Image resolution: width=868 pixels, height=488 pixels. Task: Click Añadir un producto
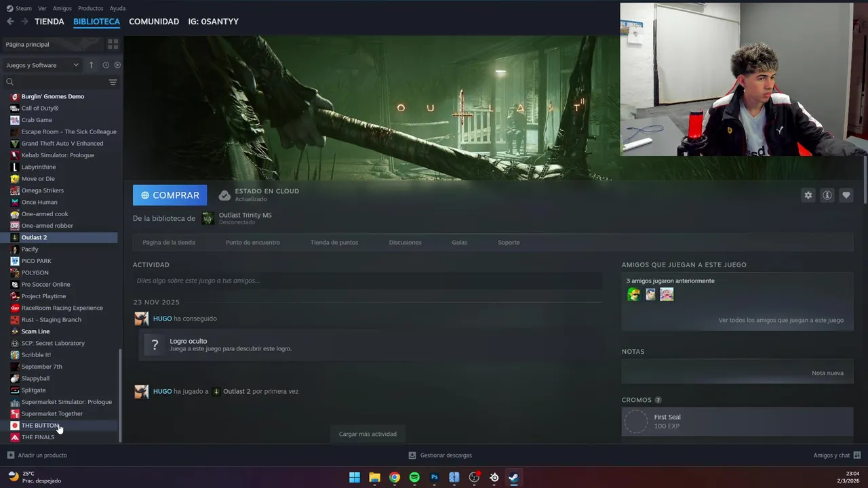(x=37, y=455)
